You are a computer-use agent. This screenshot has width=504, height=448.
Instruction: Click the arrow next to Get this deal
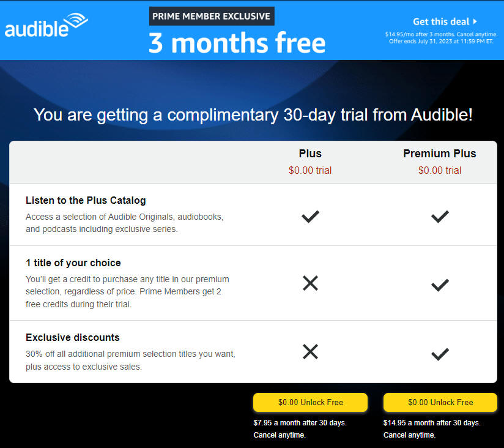[x=475, y=21]
